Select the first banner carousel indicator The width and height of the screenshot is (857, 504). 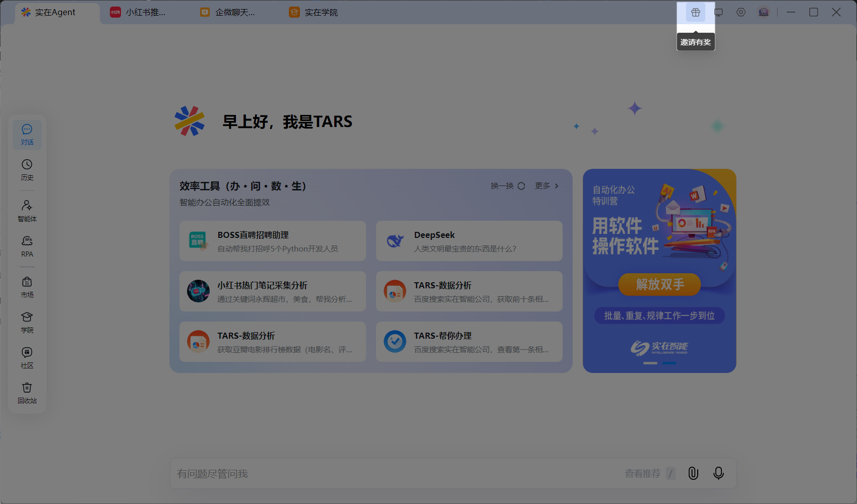pos(650,363)
